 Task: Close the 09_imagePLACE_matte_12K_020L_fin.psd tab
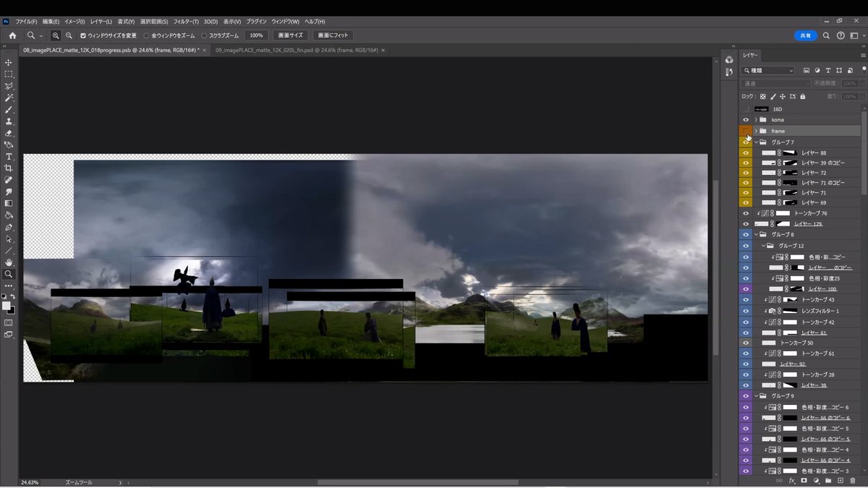click(383, 50)
